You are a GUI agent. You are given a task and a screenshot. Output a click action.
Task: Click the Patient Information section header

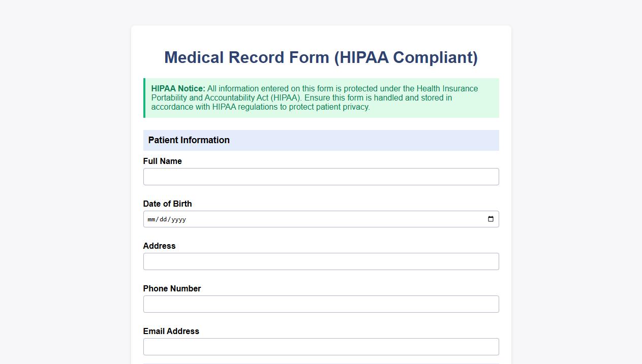click(x=189, y=140)
